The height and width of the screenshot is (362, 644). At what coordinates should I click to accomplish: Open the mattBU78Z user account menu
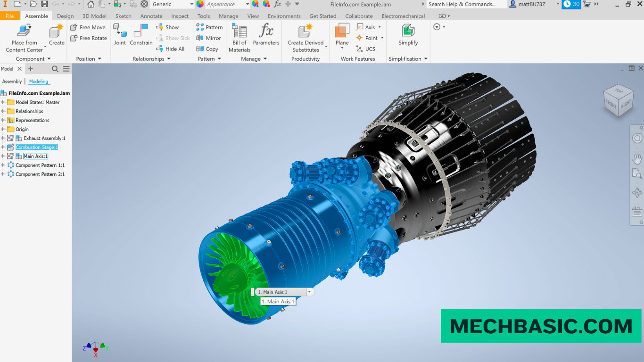point(534,4)
